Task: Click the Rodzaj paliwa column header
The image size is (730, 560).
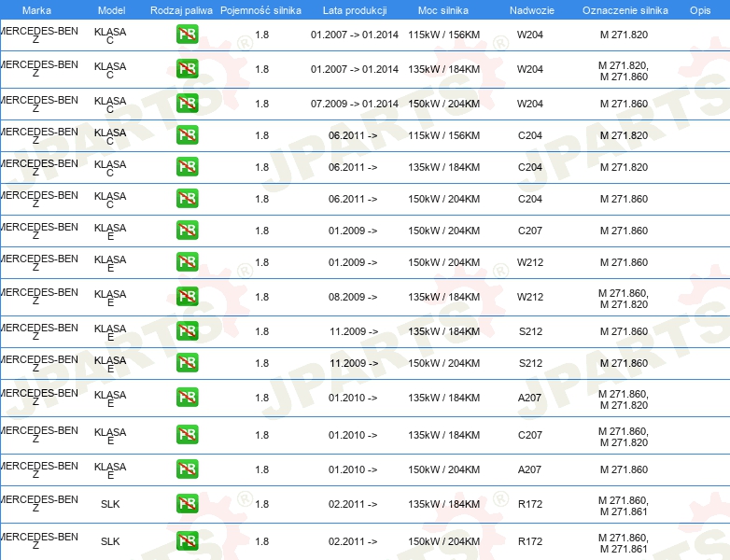Action: tap(181, 10)
